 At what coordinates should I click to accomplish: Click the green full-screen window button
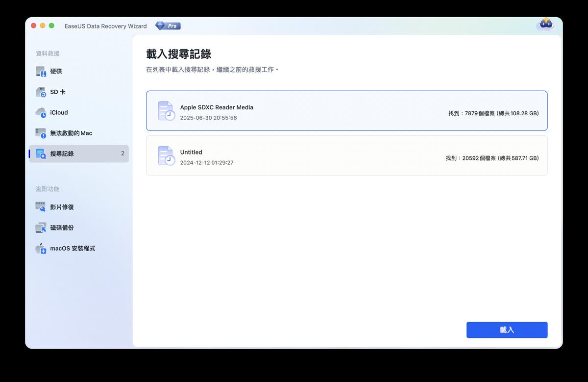click(52, 26)
